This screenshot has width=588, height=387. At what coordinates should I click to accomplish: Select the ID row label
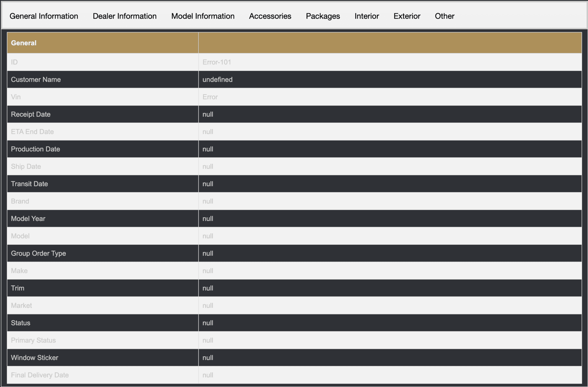click(x=14, y=62)
